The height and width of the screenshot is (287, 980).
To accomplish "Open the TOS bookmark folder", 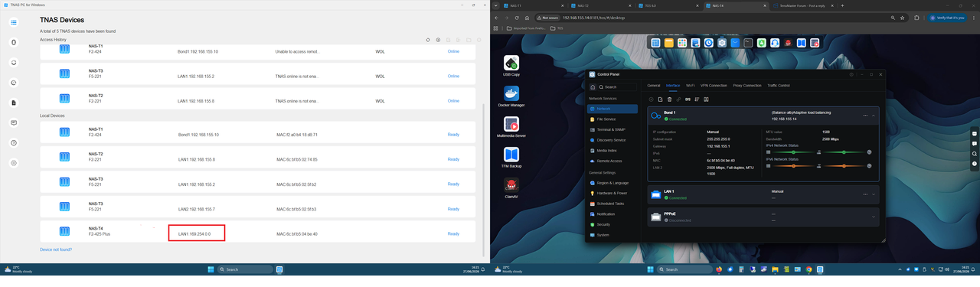I will click(x=557, y=28).
